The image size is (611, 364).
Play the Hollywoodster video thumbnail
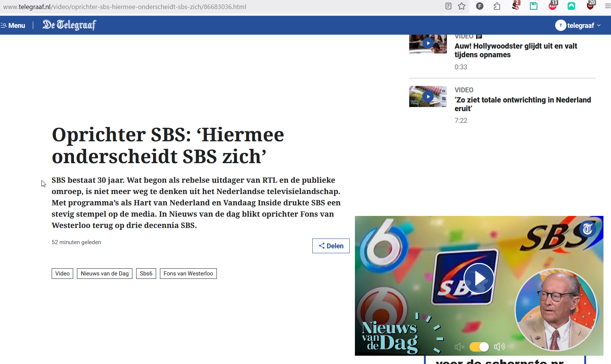(428, 44)
